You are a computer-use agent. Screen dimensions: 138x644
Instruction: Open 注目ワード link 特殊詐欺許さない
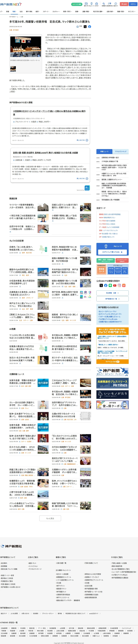pyautogui.click(x=109, y=217)
